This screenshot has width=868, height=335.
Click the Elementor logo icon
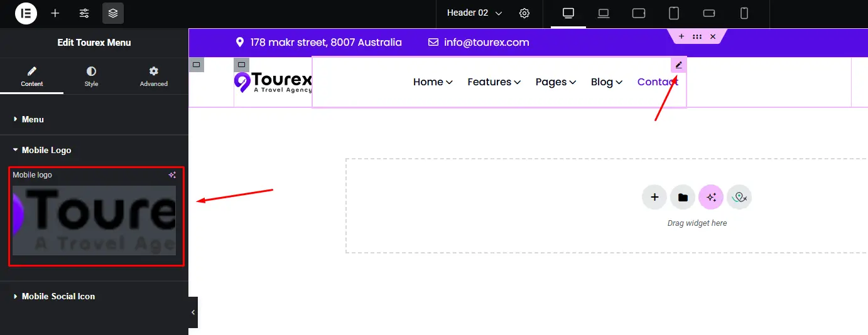[x=26, y=13]
